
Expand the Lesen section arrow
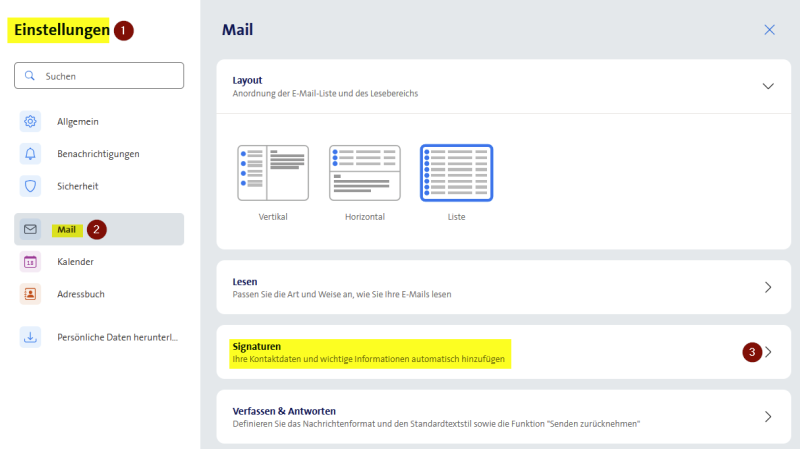(768, 287)
